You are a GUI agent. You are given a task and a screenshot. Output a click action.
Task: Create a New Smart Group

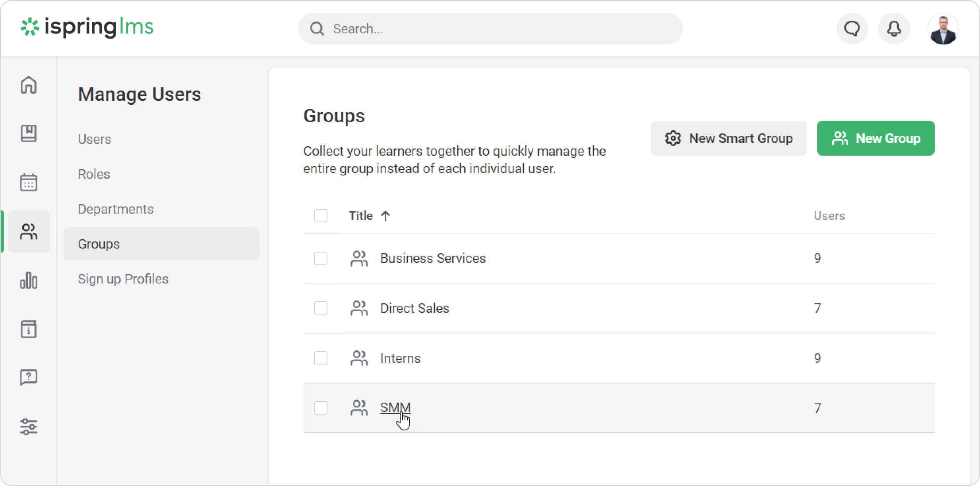point(728,138)
